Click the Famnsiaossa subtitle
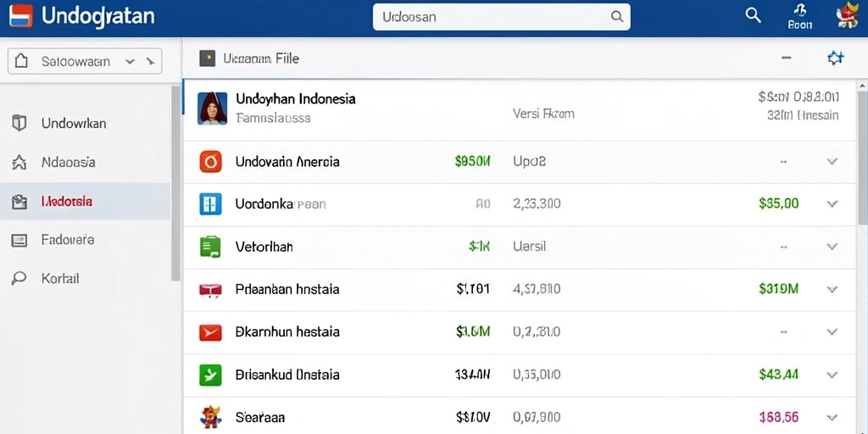The width and height of the screenshot is (868, 434). [x=273, y=118]
